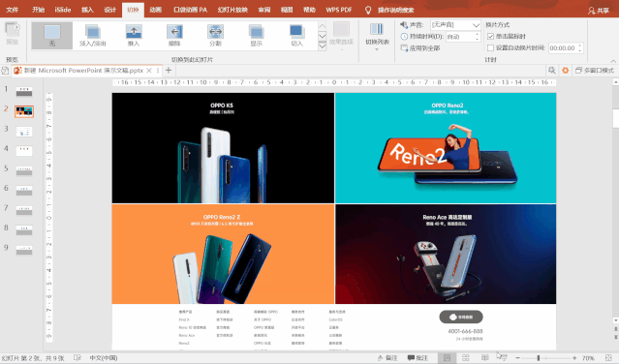Apply the 显示 reveal transition
Image resolution: width=619 pixels, height=364 pixels.
point(256,36)
